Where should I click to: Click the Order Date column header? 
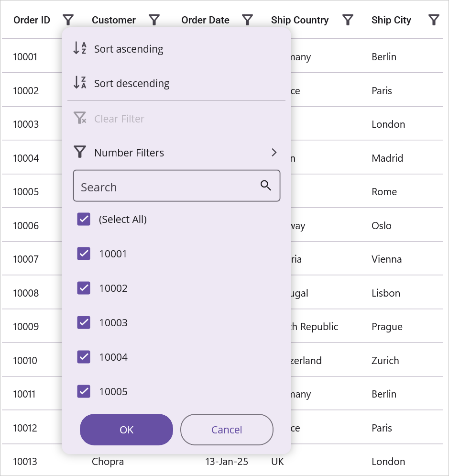coord(206,20)
